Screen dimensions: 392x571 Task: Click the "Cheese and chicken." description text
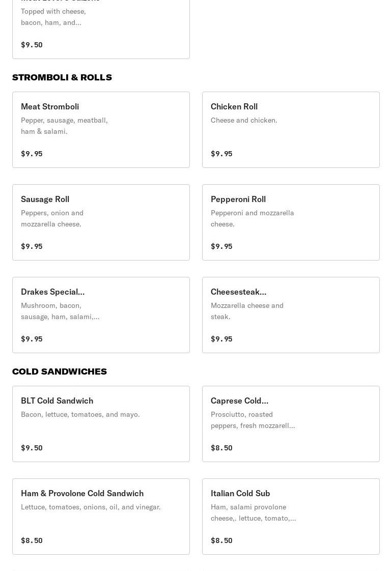coord(244,120)
